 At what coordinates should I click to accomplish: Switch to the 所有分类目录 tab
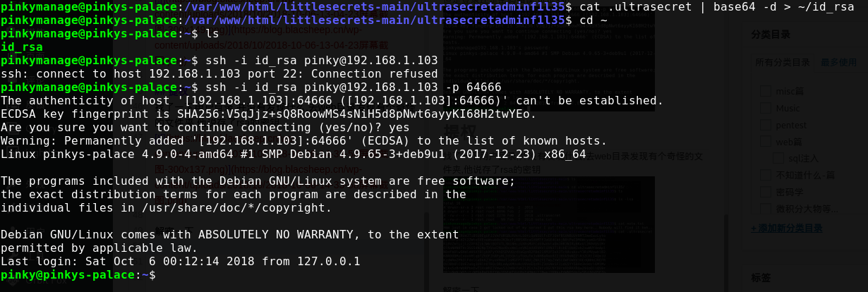click(x=783, y=63)
